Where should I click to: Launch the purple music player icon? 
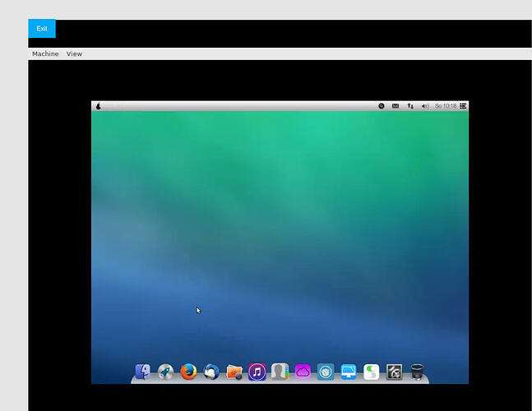point(257,372)
